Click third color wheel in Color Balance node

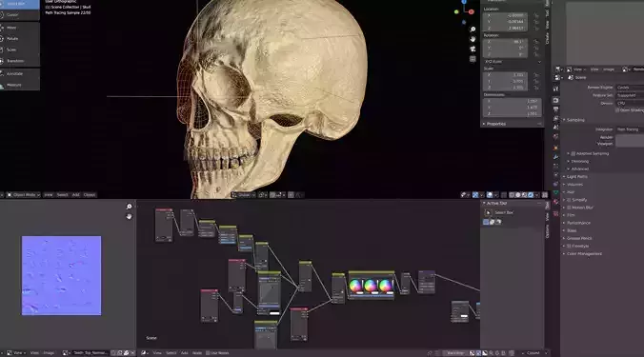click(385, 286)
